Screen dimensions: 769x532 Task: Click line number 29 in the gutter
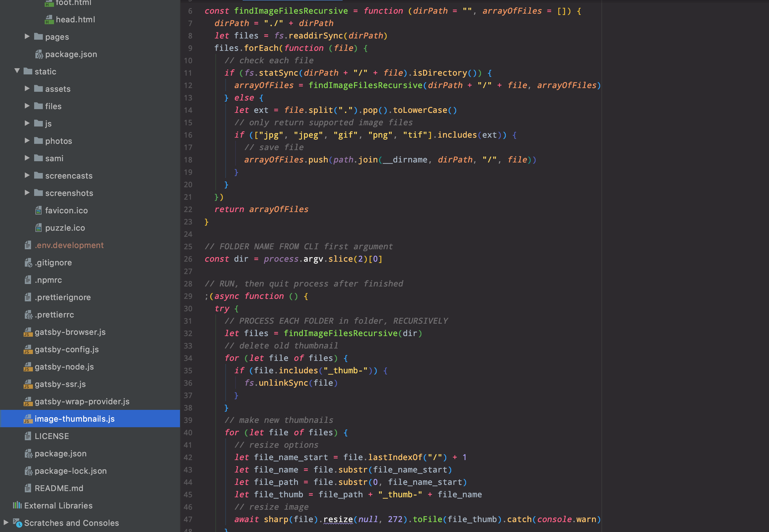point(188,296)
